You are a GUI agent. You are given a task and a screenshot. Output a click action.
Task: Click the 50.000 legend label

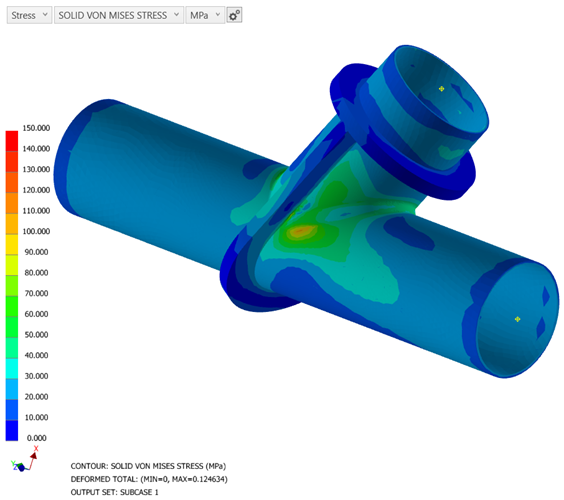(x=36, y=335)
